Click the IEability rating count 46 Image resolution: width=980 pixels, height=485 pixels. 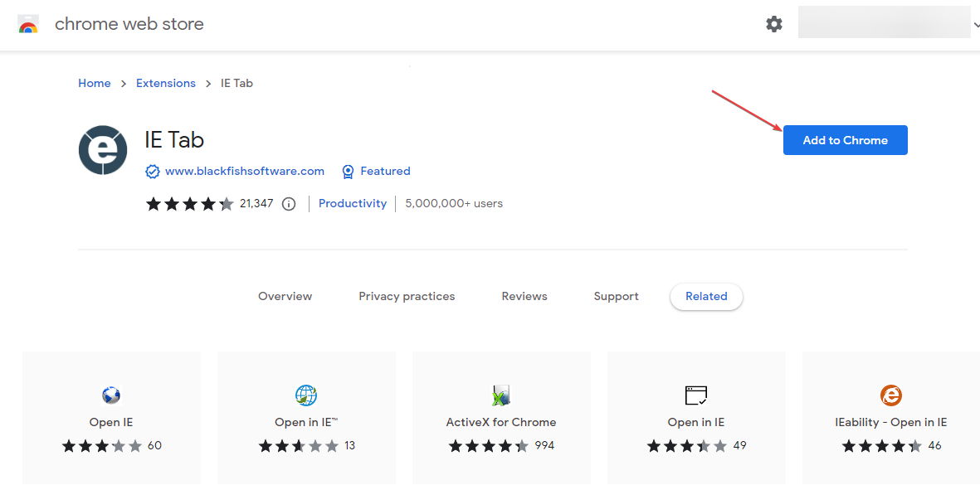935,446
